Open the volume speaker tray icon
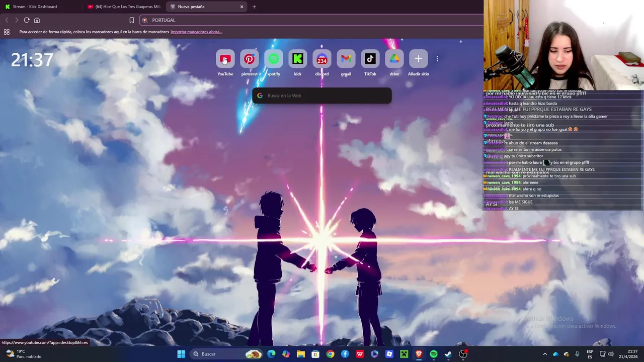Screen dimensions: 644x362 pos(611,354)
